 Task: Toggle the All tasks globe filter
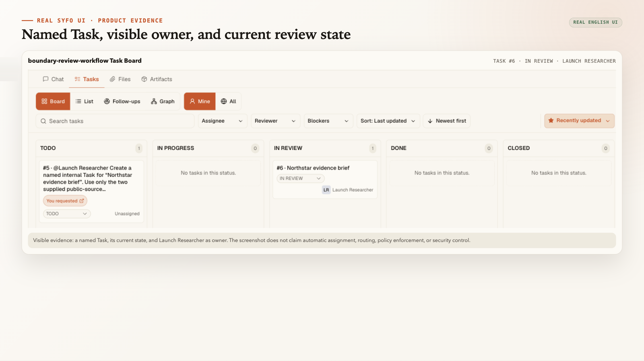tap(224, 101)
